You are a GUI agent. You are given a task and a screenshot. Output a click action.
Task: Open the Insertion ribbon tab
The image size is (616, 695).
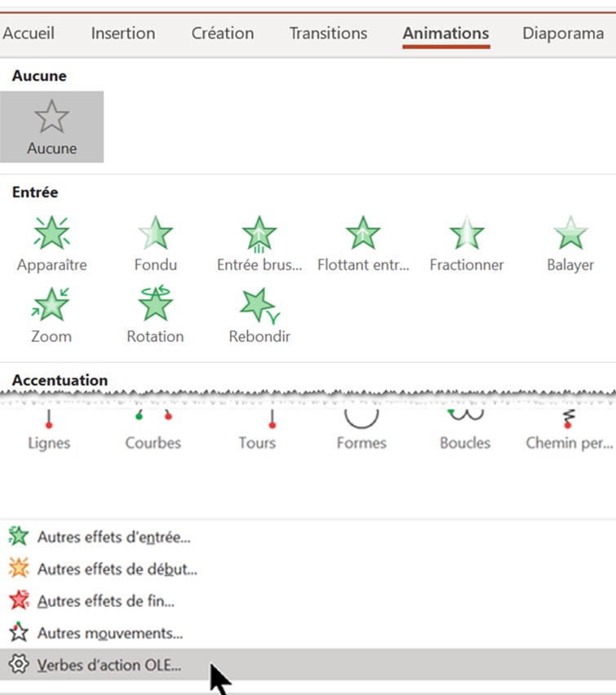(123, 33)
